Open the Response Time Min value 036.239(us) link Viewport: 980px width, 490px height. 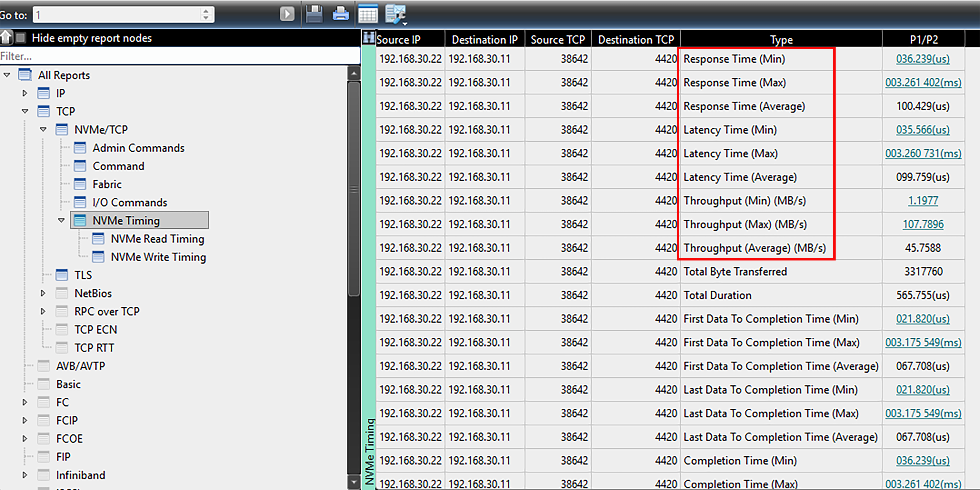click(923, 59)
